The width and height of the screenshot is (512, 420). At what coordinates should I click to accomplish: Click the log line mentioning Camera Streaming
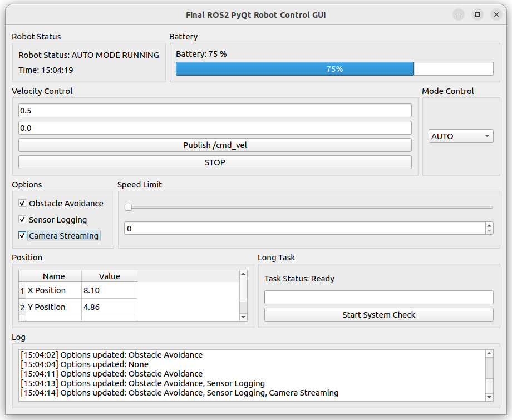180,393
